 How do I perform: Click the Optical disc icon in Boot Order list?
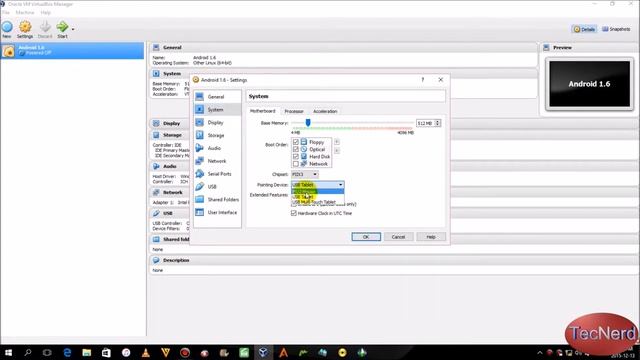click(304, 149)
